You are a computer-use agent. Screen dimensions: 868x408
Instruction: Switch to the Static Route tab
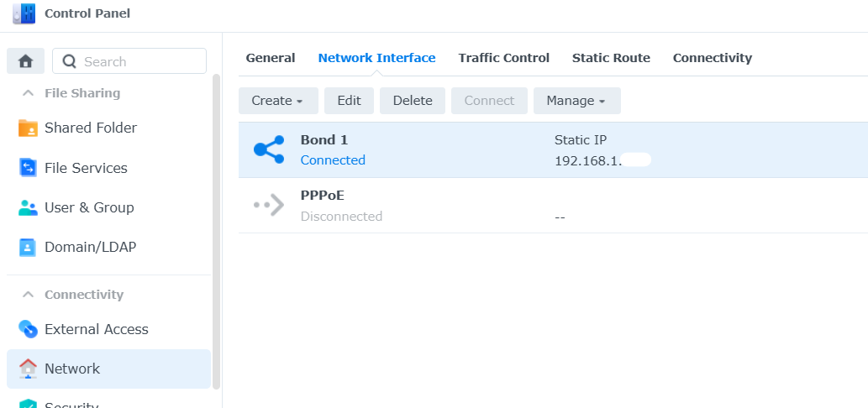coord(611,58)
